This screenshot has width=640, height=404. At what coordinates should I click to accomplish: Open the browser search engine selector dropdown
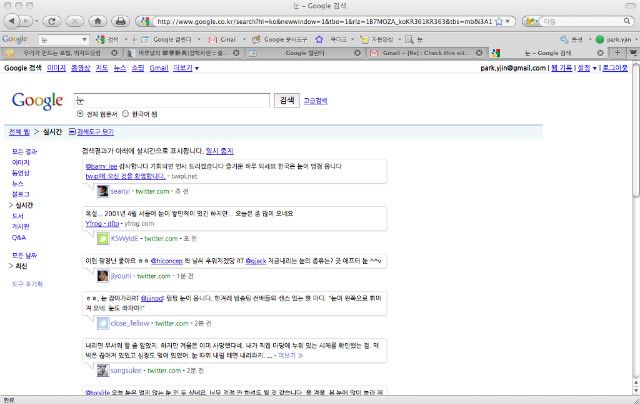click(x=532, y=21)
